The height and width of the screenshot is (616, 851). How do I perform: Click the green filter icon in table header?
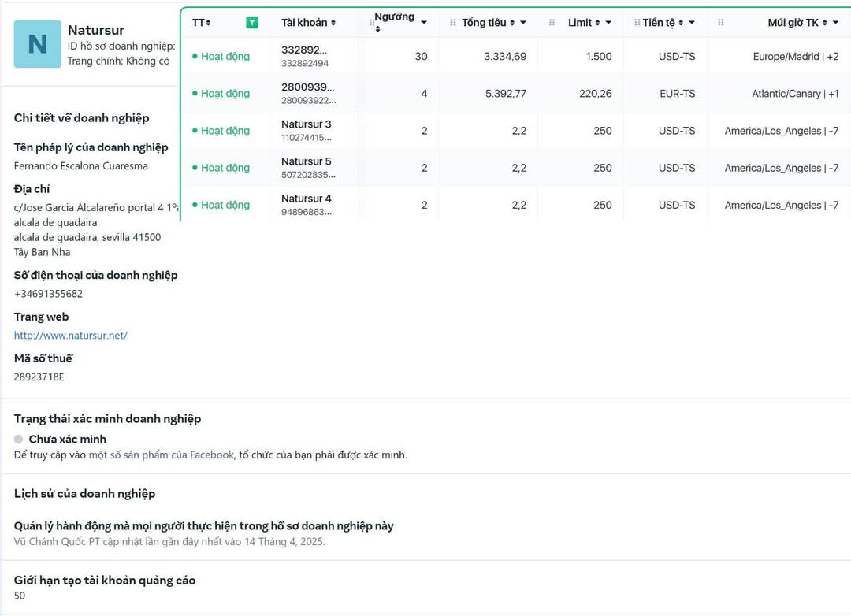252,22
